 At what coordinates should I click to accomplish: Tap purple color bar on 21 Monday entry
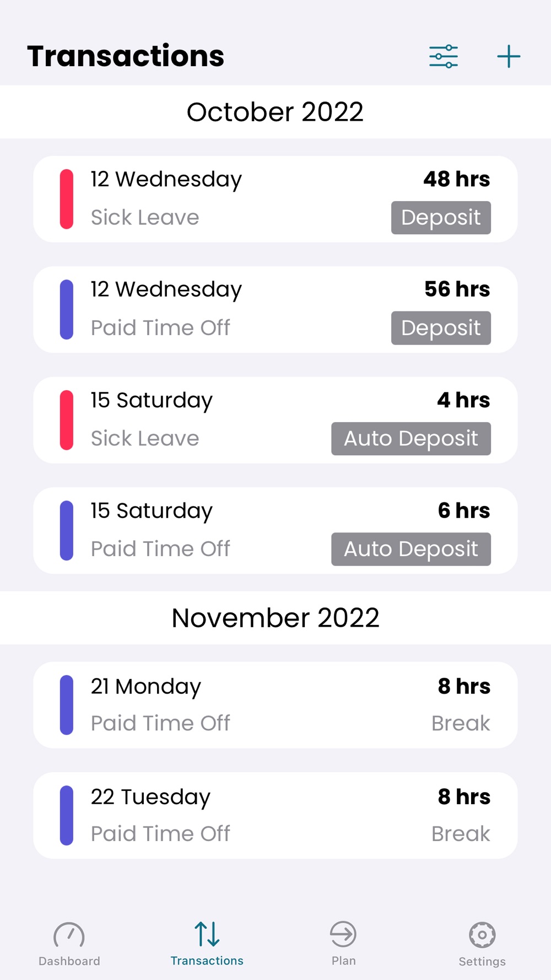click(67, 705)
